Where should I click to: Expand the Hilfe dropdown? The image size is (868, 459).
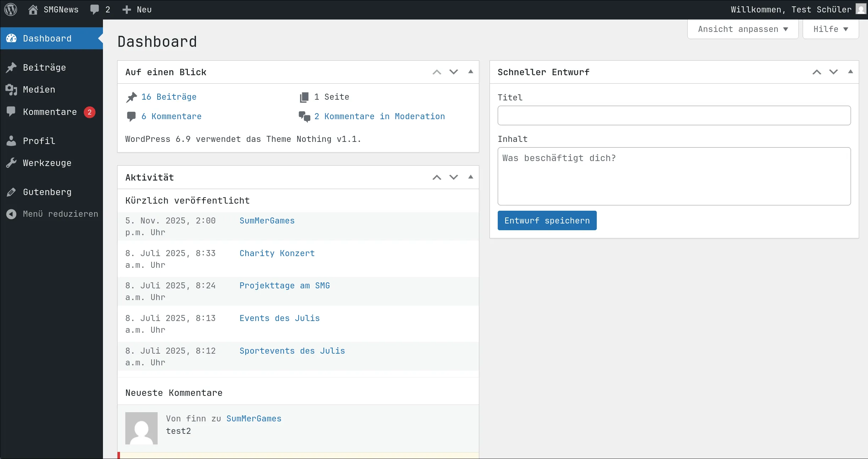point(830,29)
